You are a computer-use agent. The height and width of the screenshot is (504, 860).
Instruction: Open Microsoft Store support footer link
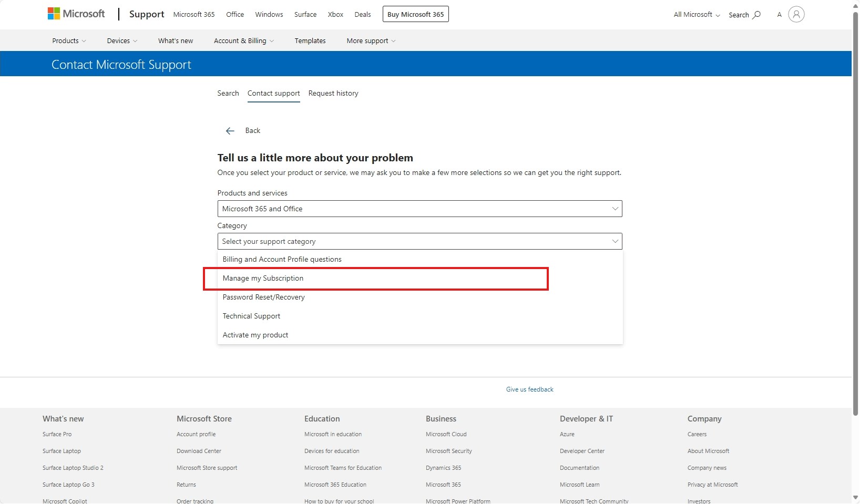click(207, 468)
